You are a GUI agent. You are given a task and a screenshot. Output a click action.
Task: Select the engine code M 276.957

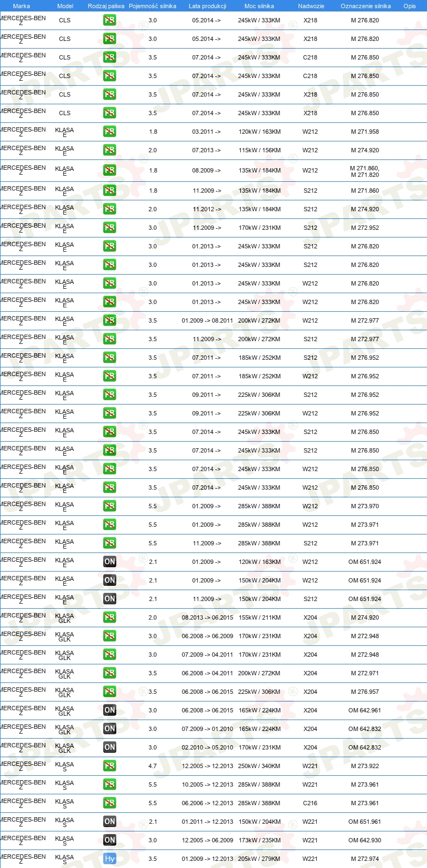pos(365,692)
